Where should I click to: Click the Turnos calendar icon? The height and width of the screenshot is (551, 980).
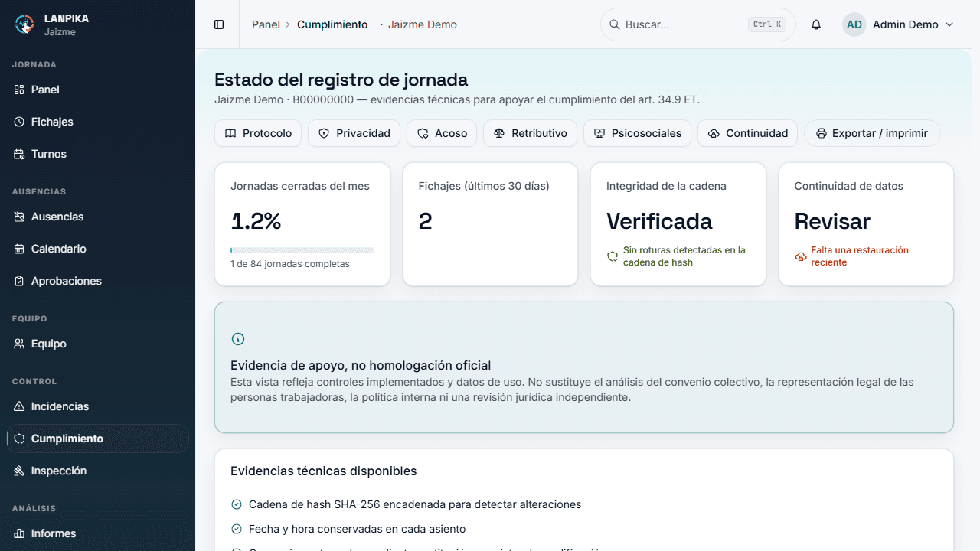coord(19,154)
